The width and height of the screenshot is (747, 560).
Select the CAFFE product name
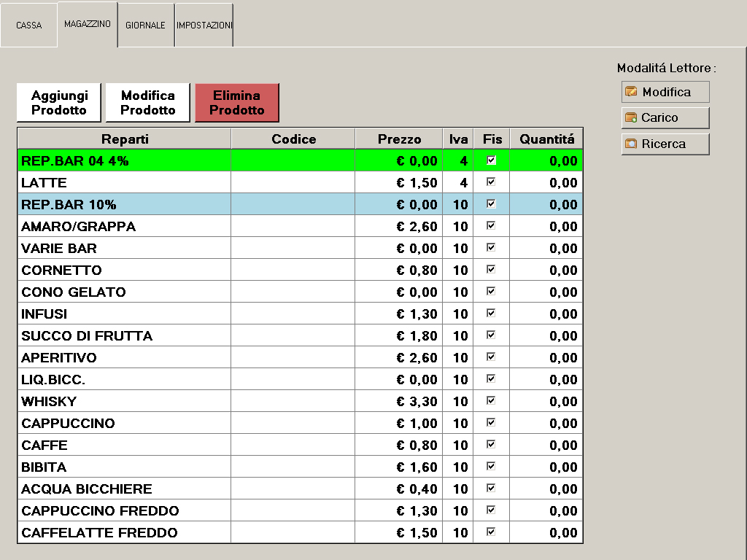tap(44, 446)
